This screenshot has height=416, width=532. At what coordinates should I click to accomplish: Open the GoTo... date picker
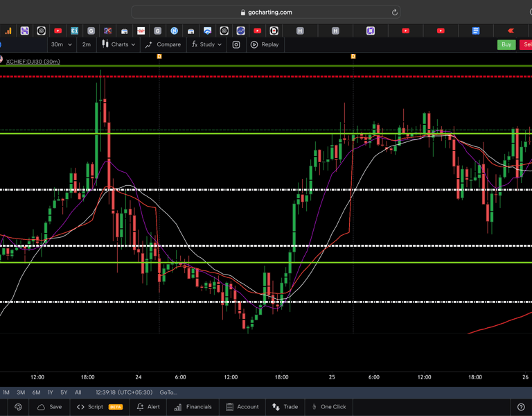click(x=168, y=392)
